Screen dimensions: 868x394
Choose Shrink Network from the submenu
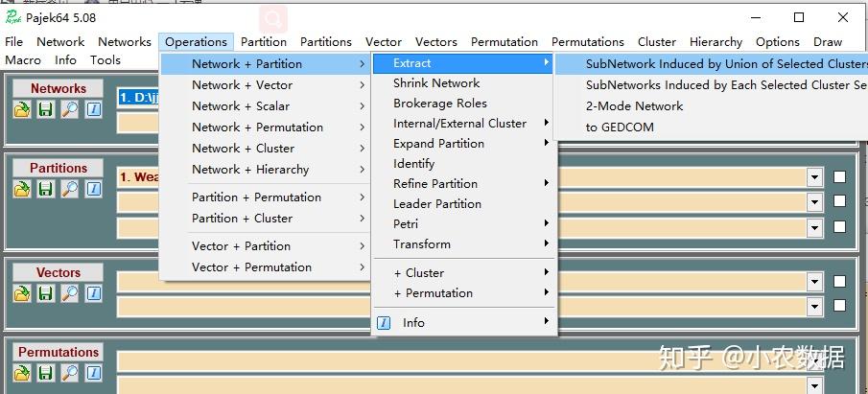[x=436, y=83]
